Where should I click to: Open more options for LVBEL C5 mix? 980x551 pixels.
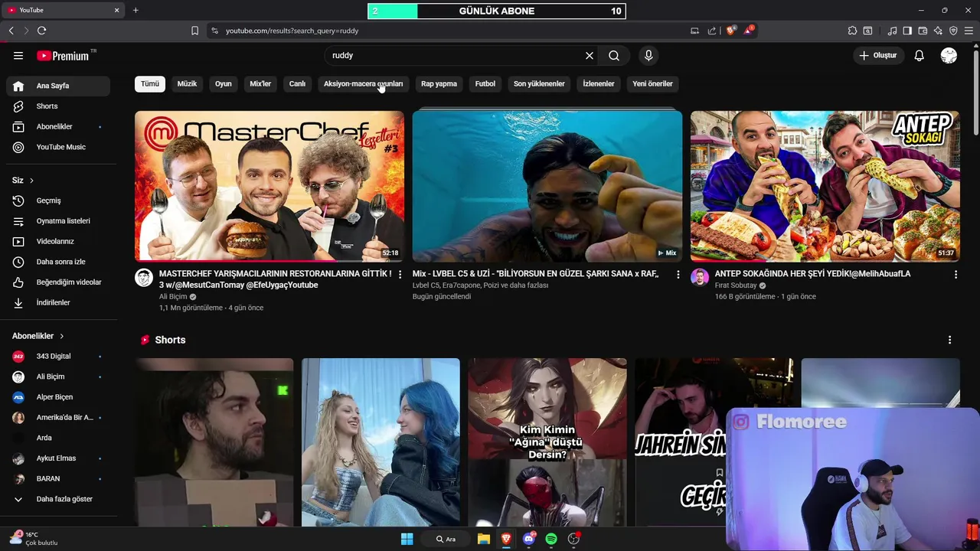[x=678, y=274]
